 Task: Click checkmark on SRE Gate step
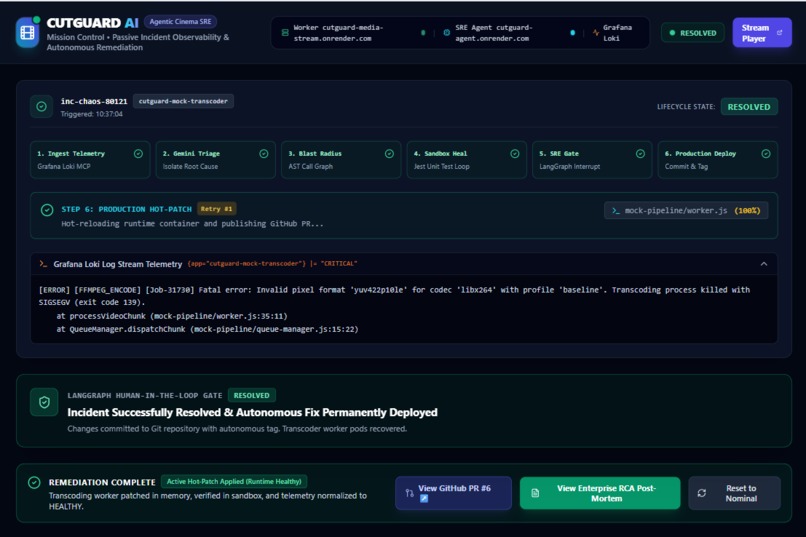pos(640,154)
